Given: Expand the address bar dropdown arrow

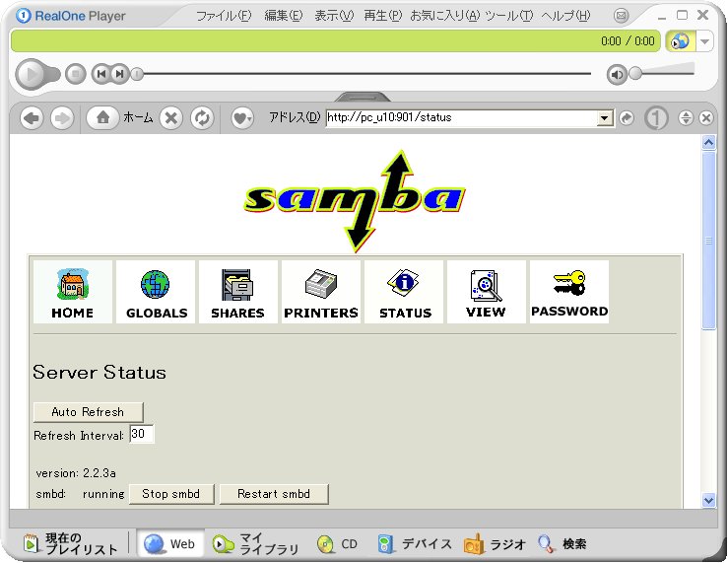Looking at the screenshot, I should 604,118.
